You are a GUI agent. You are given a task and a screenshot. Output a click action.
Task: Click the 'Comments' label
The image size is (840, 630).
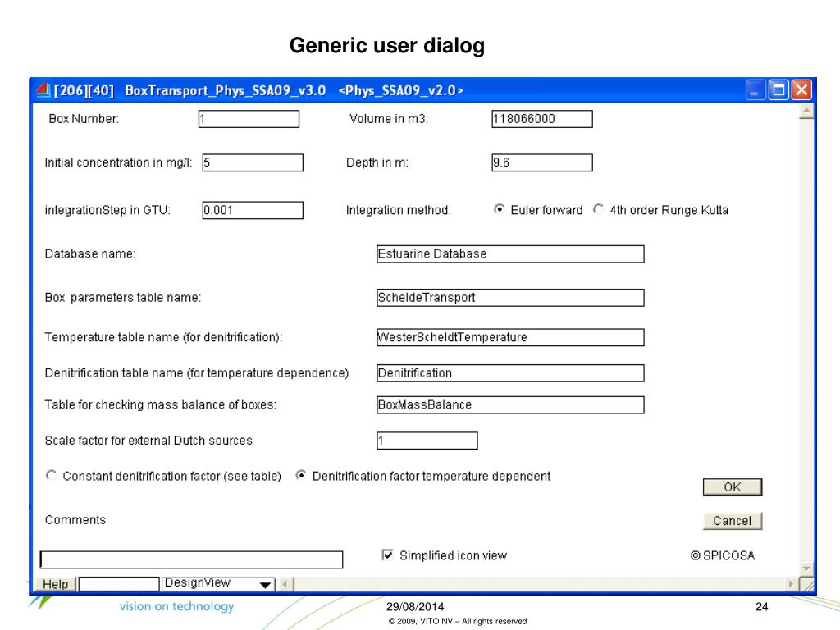click(75, 519)
